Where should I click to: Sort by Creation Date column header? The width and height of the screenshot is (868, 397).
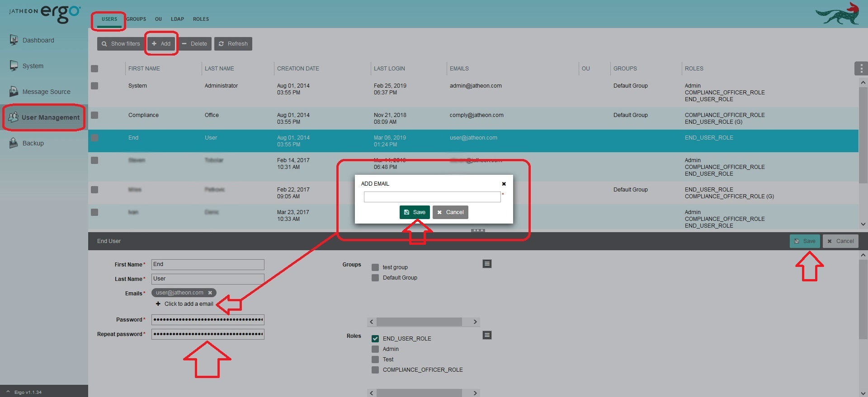pyautogui.click(x=298, y=69)
